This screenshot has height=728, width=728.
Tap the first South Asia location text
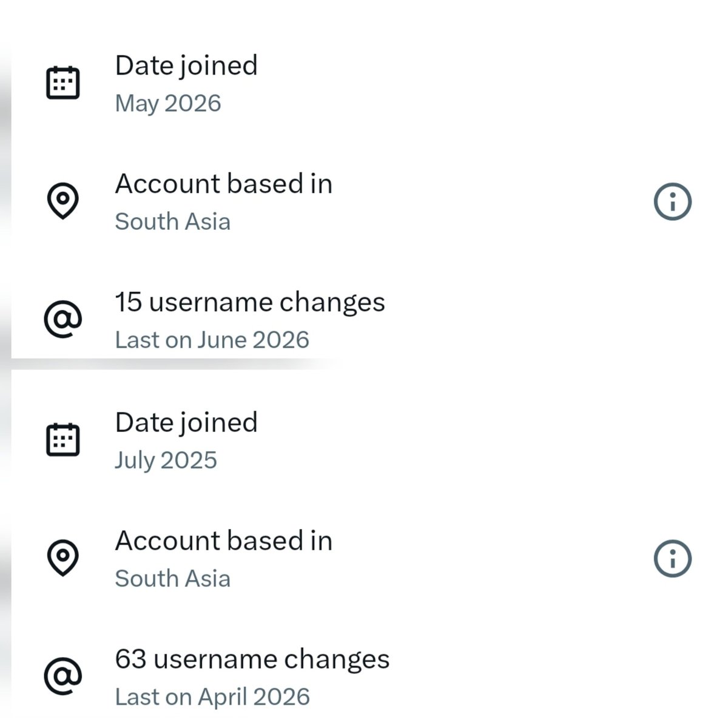[173, 221]
